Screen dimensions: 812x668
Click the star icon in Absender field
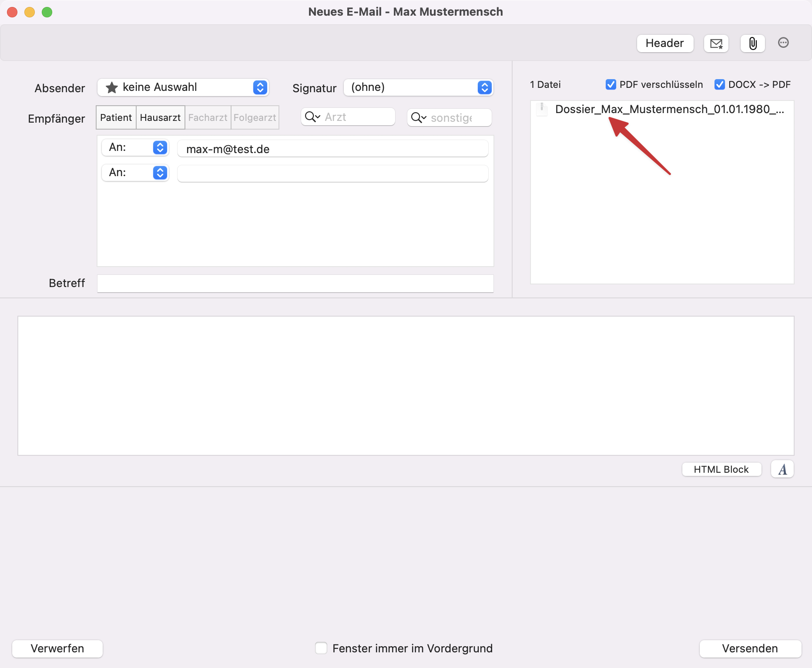coord(112,87)
